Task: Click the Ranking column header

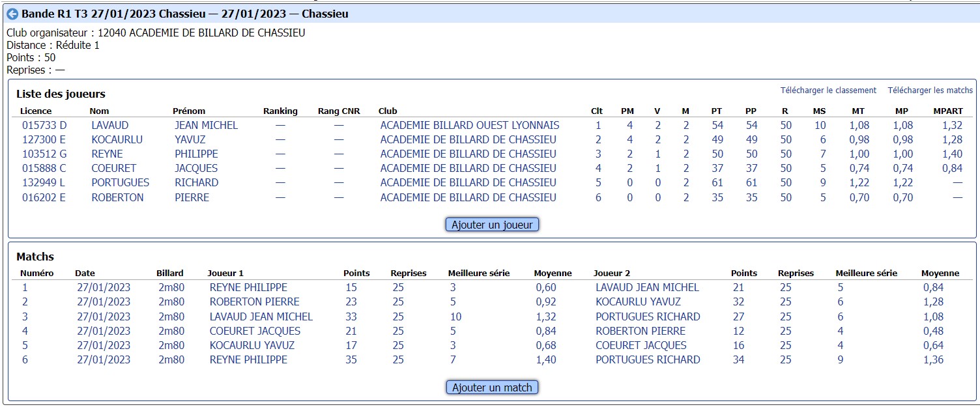Action: [x=280, y=111]
